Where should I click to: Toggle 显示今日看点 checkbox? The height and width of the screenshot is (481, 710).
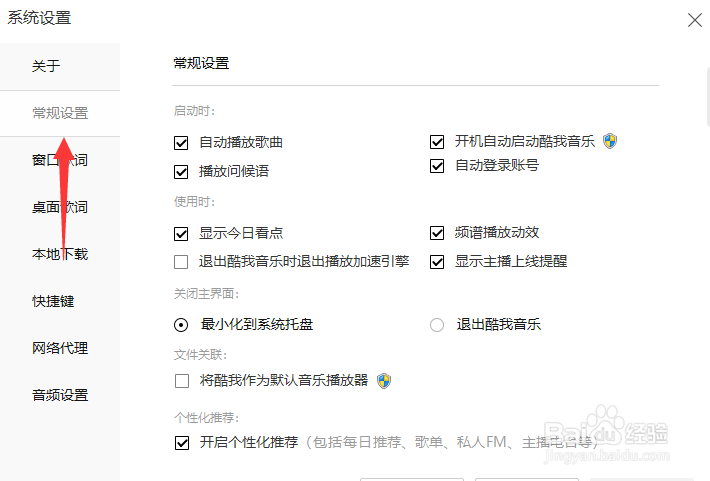[181, 233]
